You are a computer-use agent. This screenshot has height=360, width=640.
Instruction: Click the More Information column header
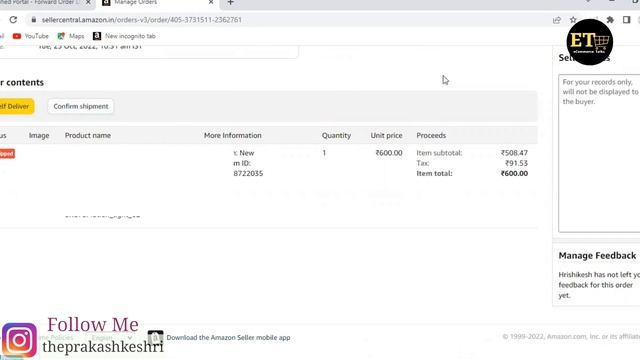233,136
